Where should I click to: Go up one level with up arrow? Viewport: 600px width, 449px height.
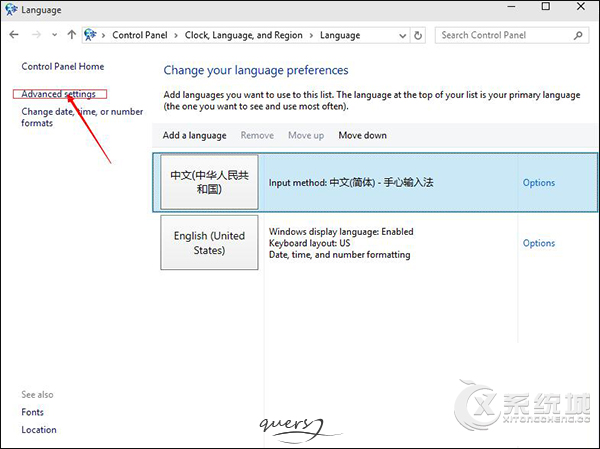click(72, 35)
